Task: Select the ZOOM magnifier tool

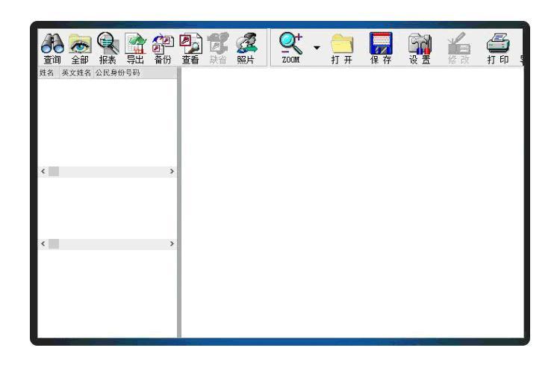Action: (x=290, y=49)
